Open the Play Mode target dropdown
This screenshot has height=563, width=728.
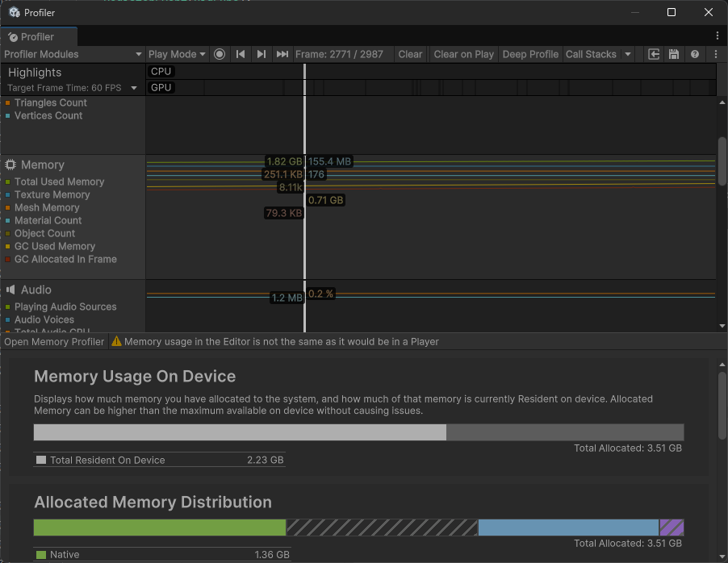(x=176, y=54)
